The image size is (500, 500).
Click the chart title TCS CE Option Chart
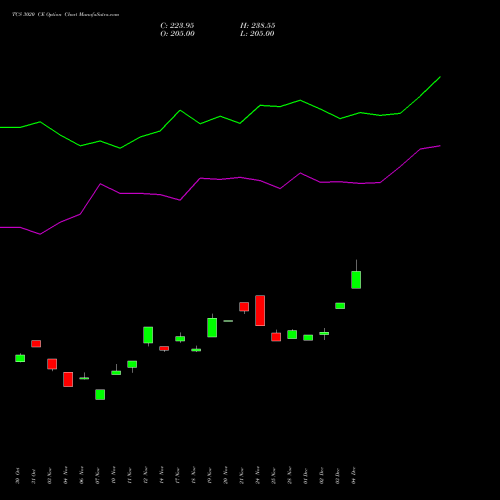(x=65, y=15)
